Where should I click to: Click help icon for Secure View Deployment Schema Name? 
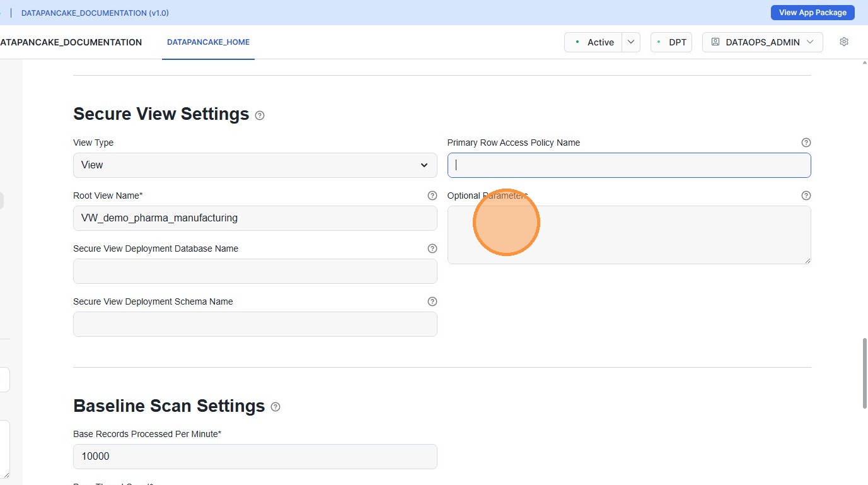[432, 301]
